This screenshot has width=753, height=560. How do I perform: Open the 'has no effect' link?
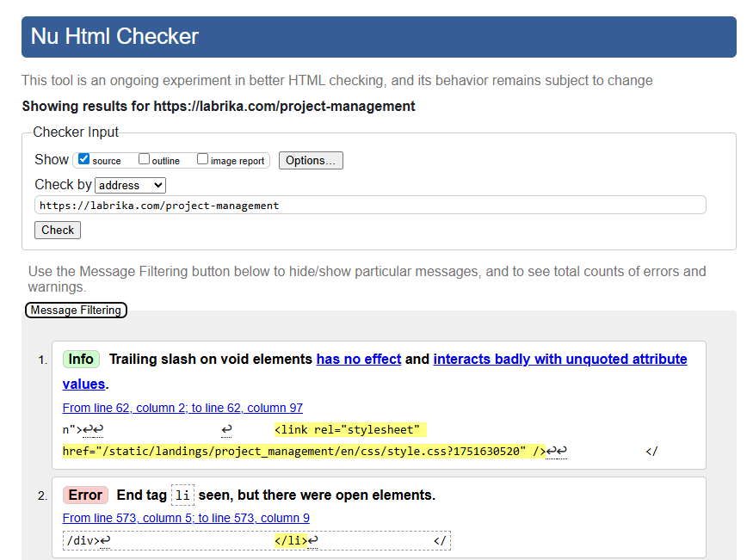[x=359, y=360]
